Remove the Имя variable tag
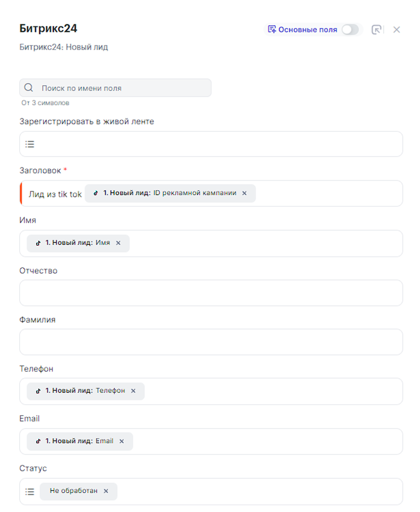Screen dimensions: 420x512 pyautogui.click(x=118, y=243)
